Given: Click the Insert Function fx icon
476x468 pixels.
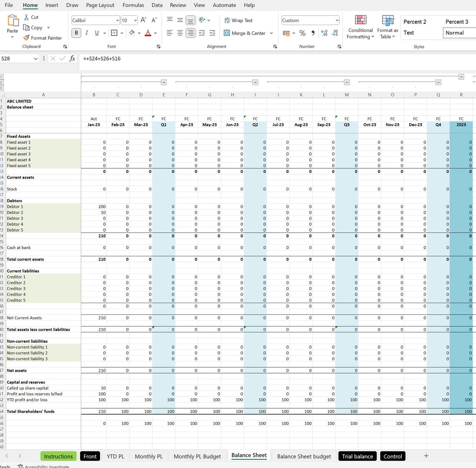Looking at the screenshot, I should click(x=72, y=58).
